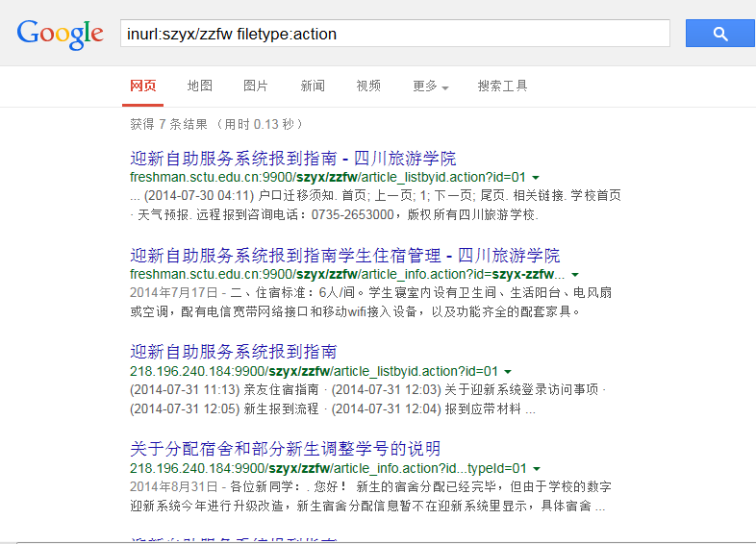
Task: Switch to the 地图 tab
Action: (x=200, y=86)
